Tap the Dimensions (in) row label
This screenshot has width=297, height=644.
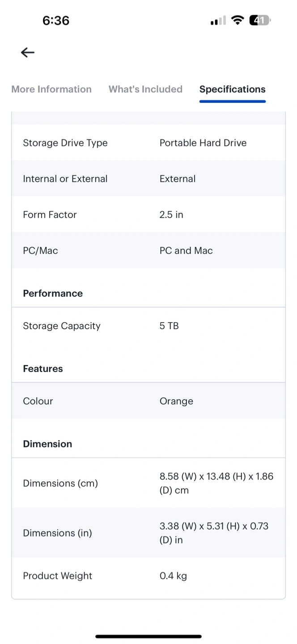pyautogui.click(x=57, y=533)
